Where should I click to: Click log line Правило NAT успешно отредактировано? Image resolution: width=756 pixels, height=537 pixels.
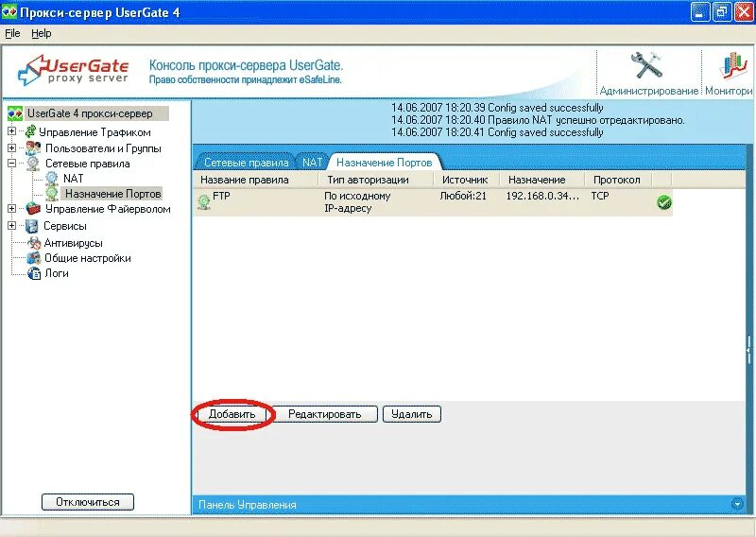click(x=538, y=120)
